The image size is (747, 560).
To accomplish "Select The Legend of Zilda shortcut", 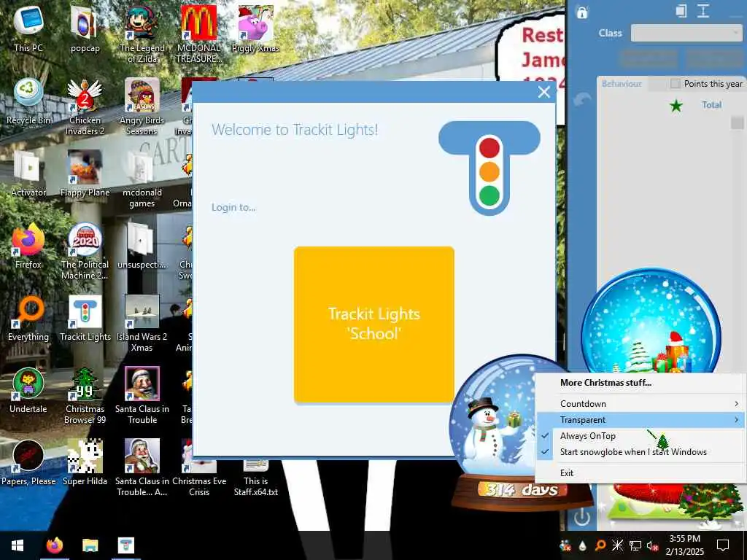I will 142,34.
